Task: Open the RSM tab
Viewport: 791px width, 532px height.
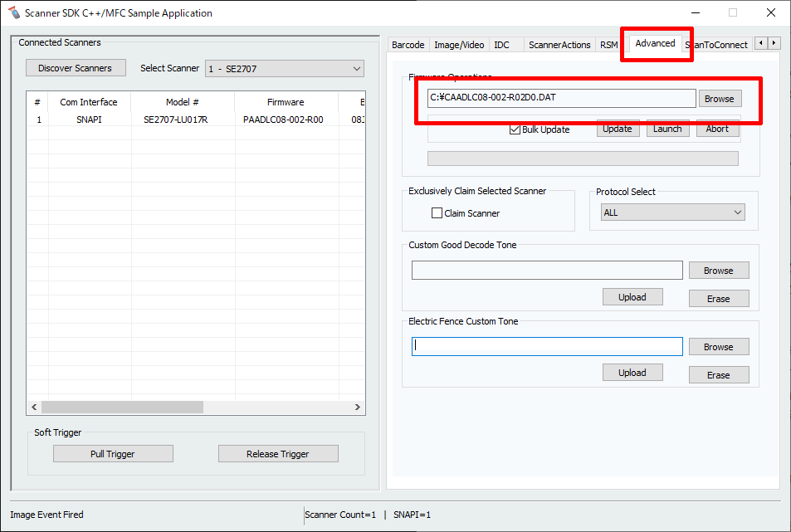Action: click(609, 44)
